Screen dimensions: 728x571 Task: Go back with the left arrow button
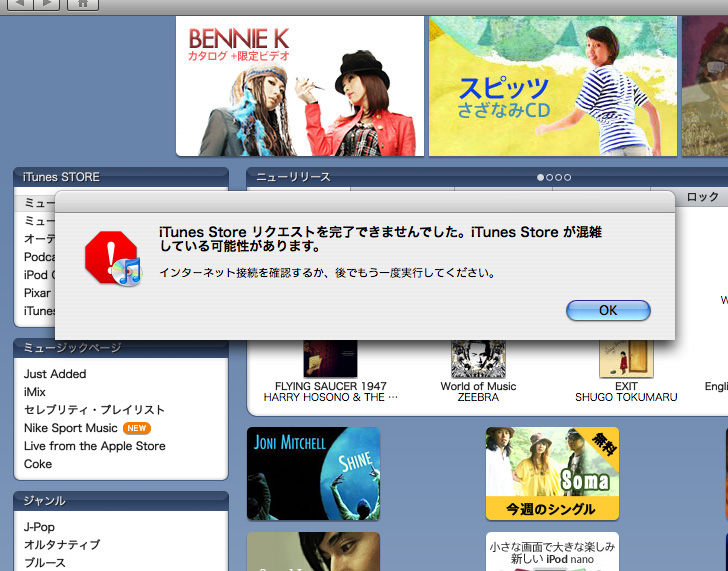[x=20, y=4]
